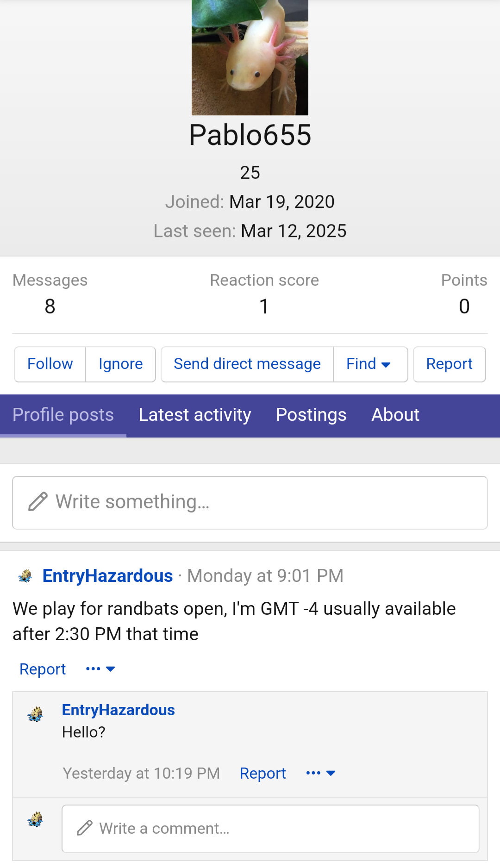
Task: Click the pencil icon in comment box
Action: [x=85, y=828]
